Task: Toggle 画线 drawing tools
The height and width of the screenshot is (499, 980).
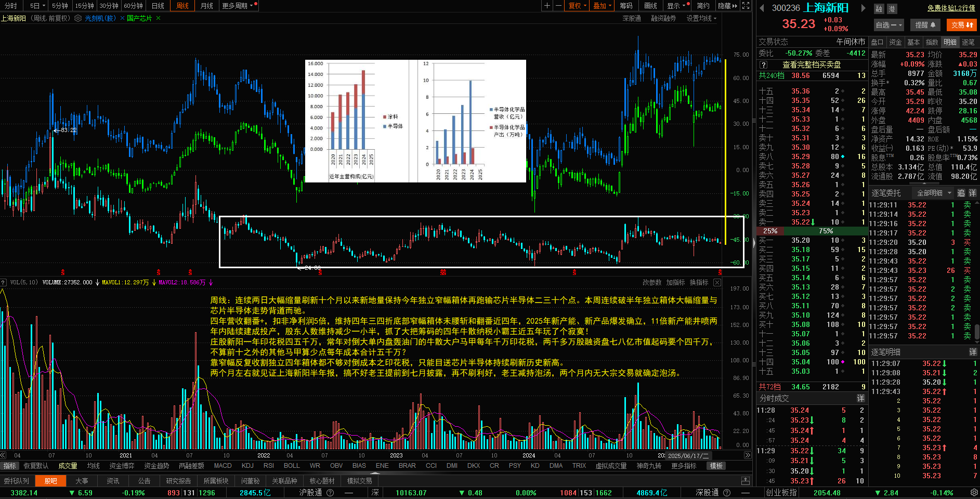Action: coord(650,6)
